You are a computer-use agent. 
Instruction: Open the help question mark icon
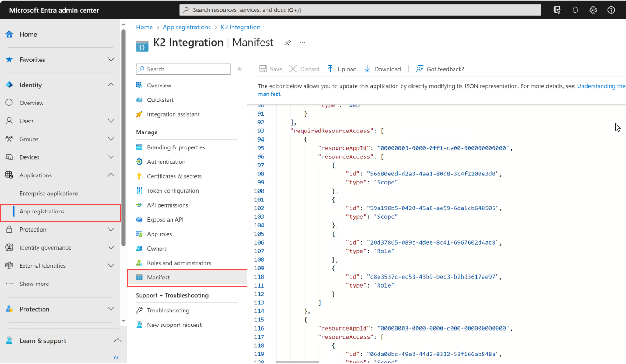click(611, 10)
